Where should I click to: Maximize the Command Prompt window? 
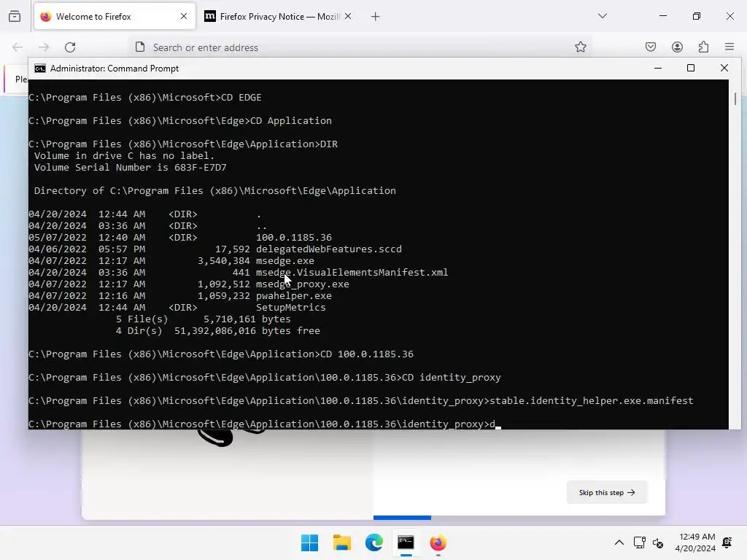tap(691, 68)
